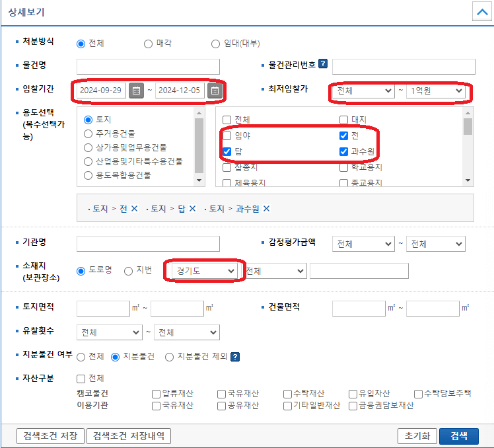Screen dimensions: 494x448
Task: Check 기타일반재산 checkbox
Action: click(287, 406)
